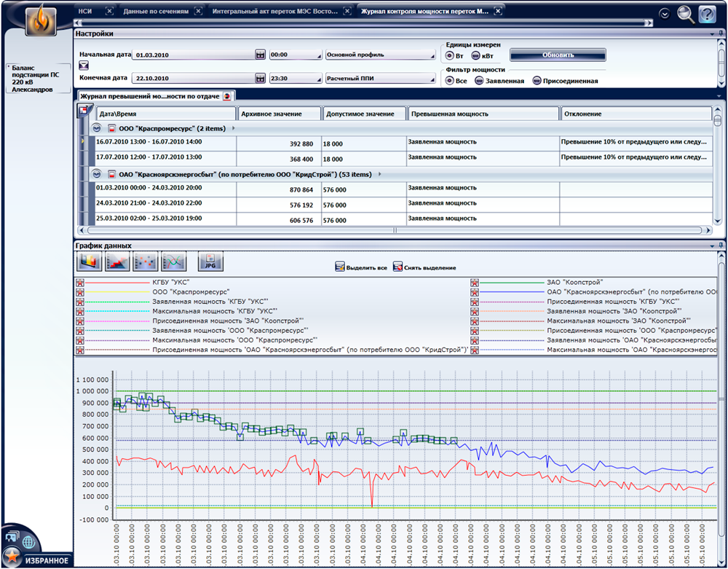Select the кВт units radio button

click(476, 55)
